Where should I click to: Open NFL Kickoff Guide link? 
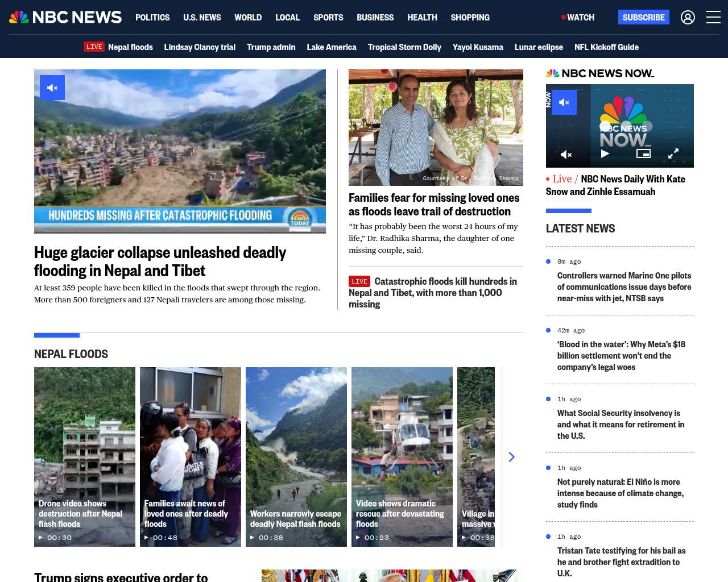pyautogui.click(x=606, y=47)
